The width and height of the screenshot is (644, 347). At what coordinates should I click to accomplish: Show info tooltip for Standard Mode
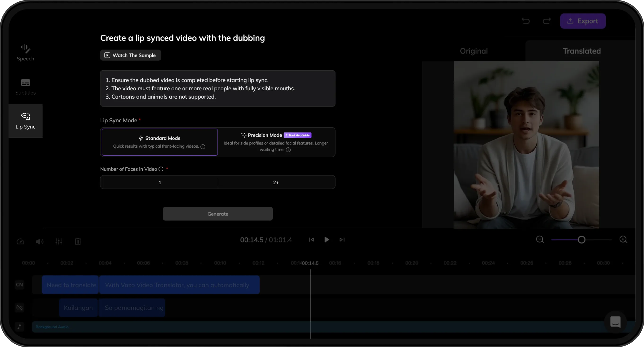pyautogui.click(x=203, y=147)
